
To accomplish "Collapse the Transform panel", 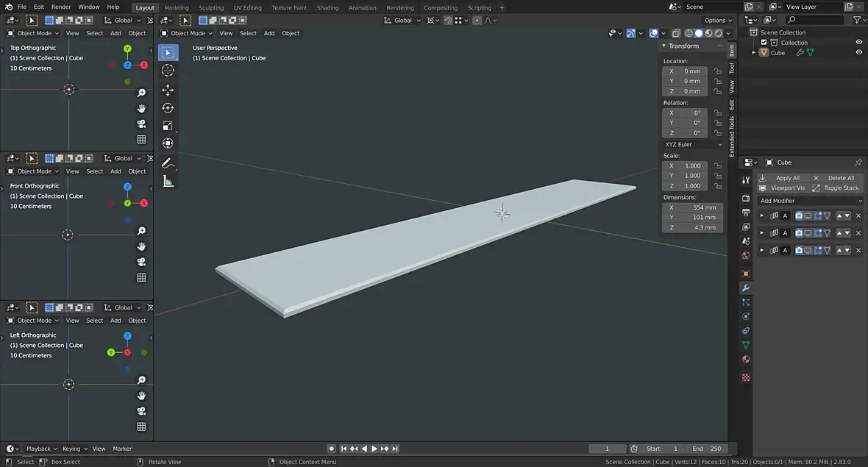I will point(664,46).
